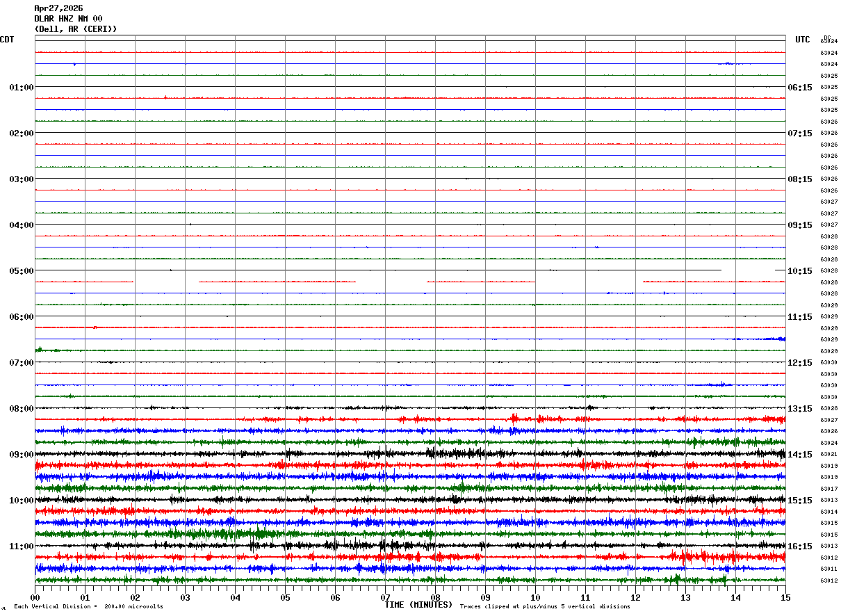Click minute tick label 02 on time axis
The image size is (841, 616).
tap(135, 597)
